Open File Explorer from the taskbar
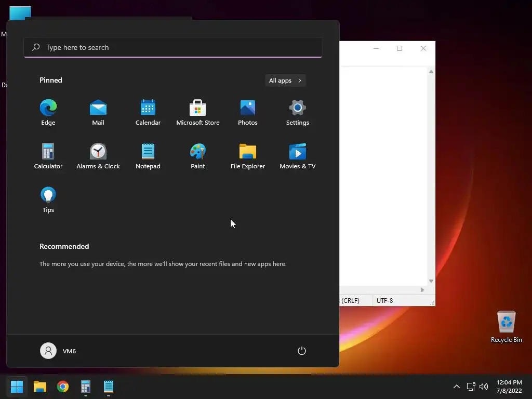The width and height of the screenshot is (532, 399). (x=39, y=387)
